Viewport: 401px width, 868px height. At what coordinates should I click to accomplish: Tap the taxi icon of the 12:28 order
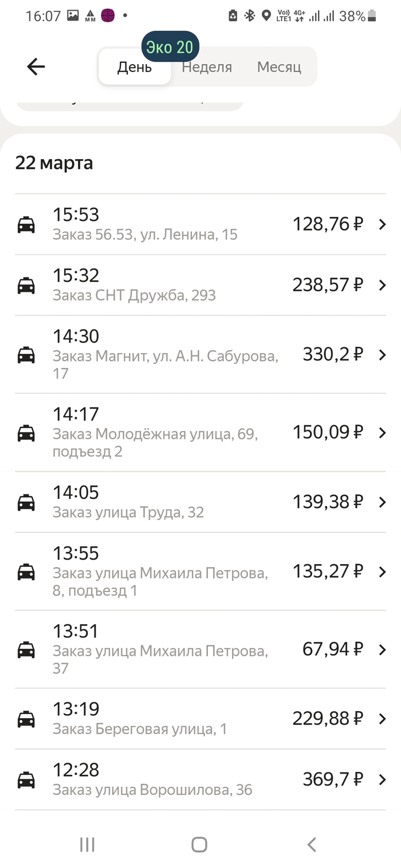(x=26, y=779)
